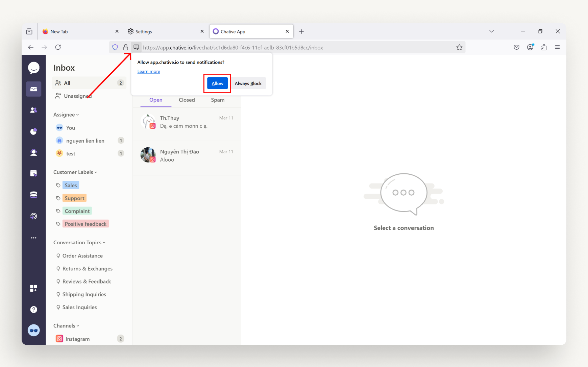The height and width of the screenshot is (367, 588).
Task: Click the Allow notifications button
Action: (217, 83)
